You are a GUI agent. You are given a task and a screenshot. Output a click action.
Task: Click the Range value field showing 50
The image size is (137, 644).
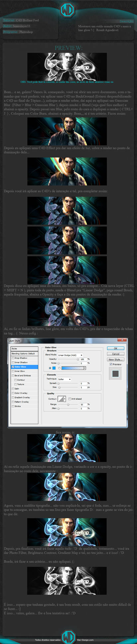(x=83, y=404)
